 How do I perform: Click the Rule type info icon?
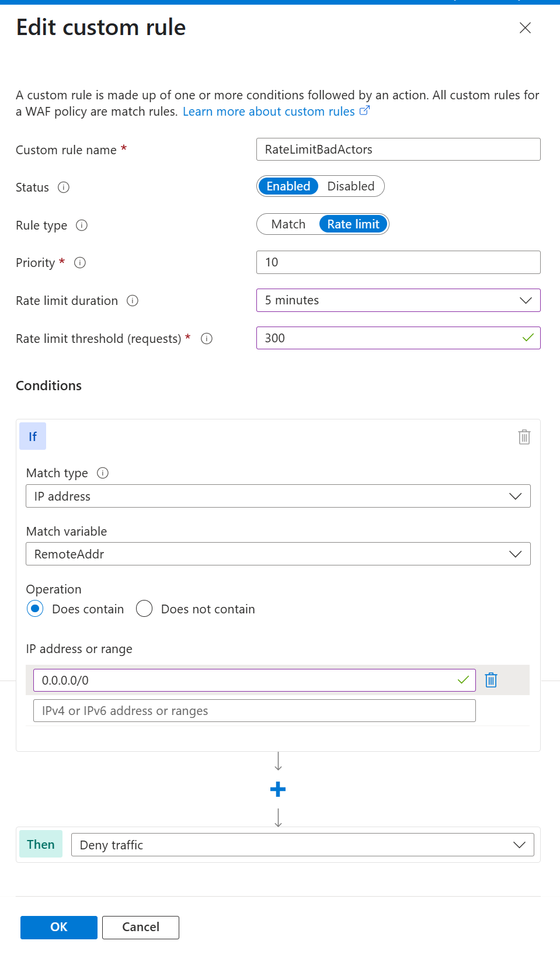82,225
